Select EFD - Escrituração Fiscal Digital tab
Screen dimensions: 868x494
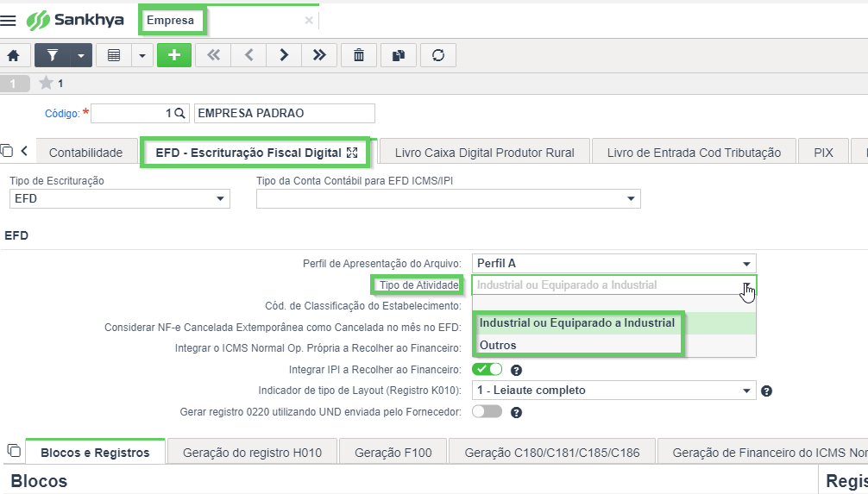tap(248, 153)
